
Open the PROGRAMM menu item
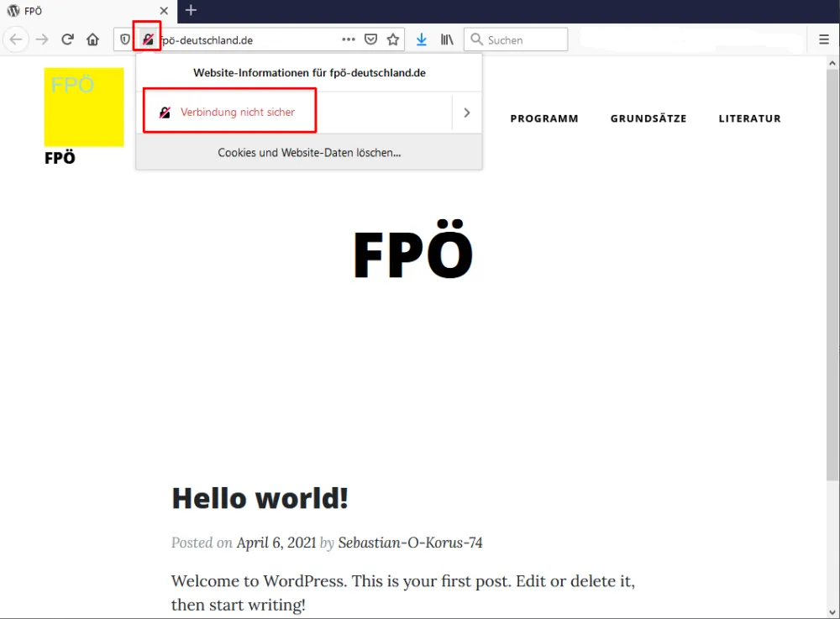coord(544,118)
